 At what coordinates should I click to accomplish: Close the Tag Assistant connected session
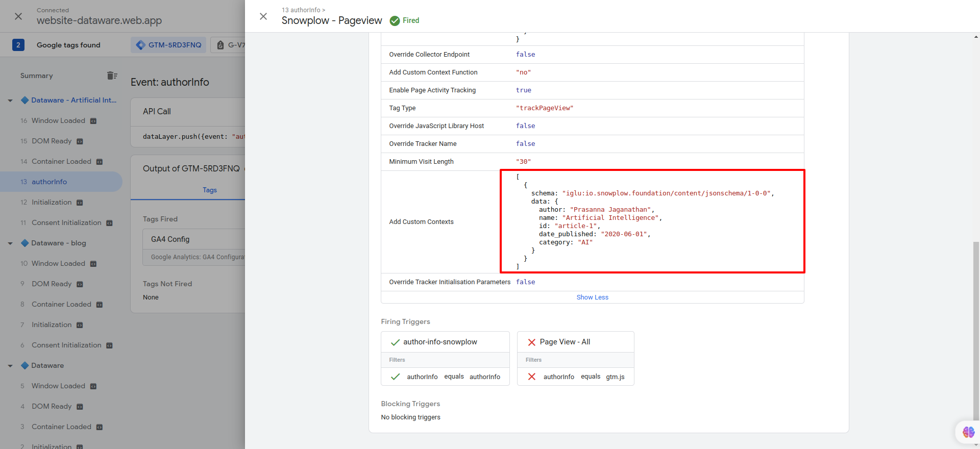pyautogui.click(x=18, y=16)
